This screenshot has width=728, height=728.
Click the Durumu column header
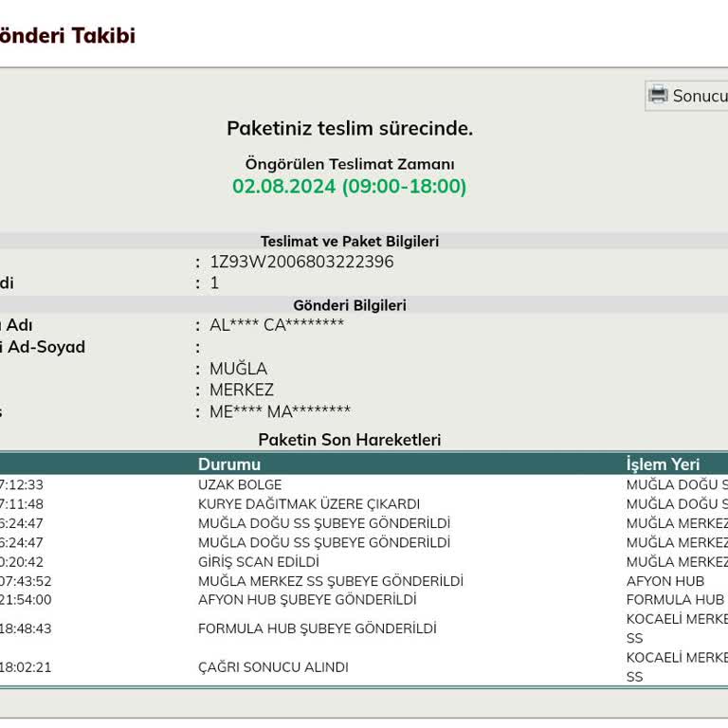pos(229,464)
